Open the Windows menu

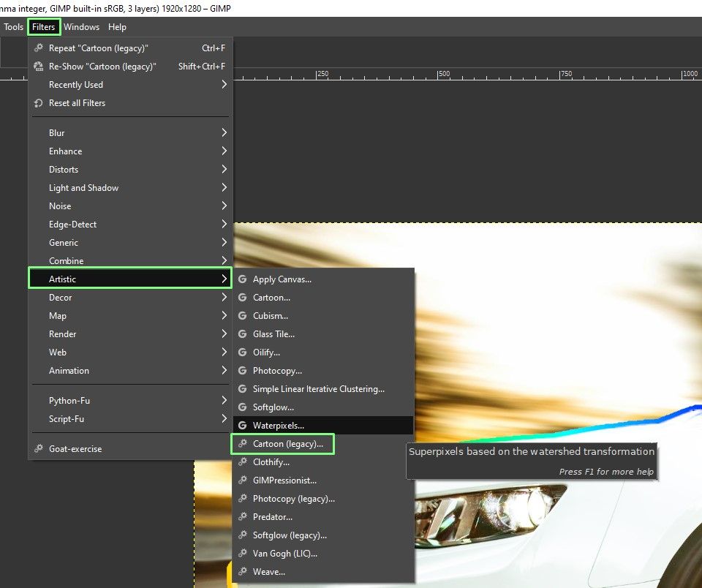click(x=81, y=27)
